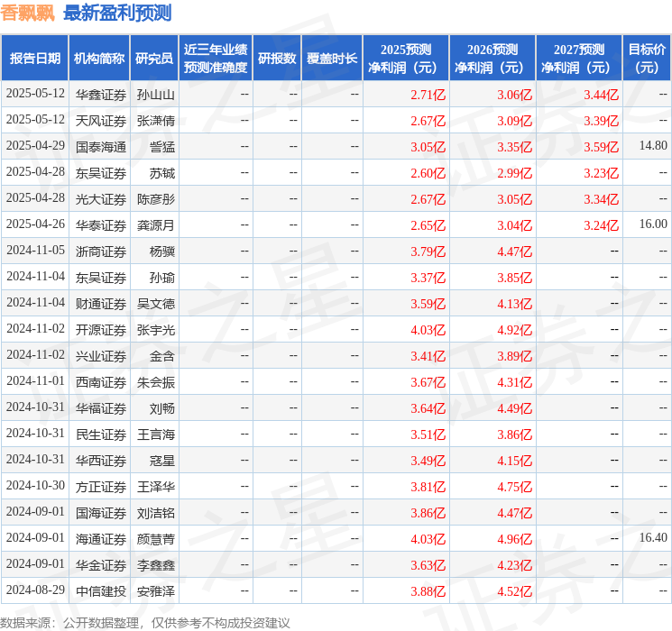Select the 华西证券 institution cell
This screenshot has width=672, height=631.
point(101,461)
